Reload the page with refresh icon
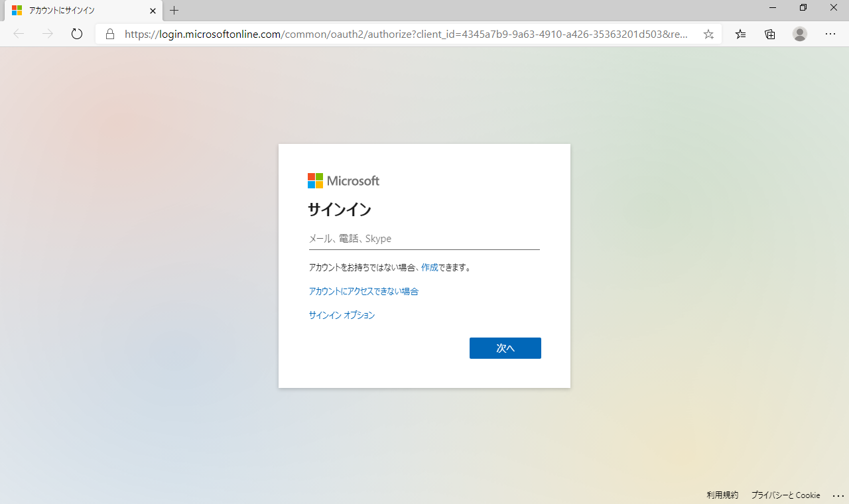 (77, 34)
